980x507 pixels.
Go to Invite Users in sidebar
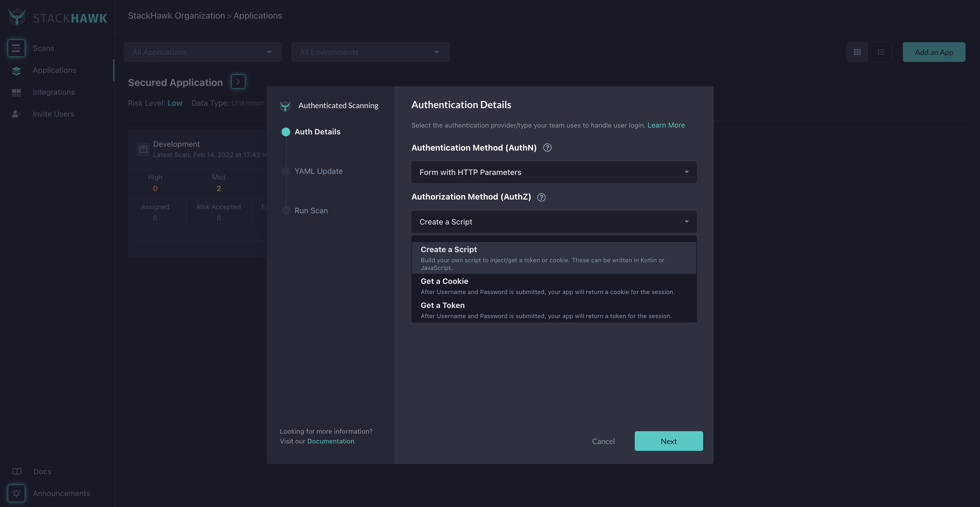pyautogui.click(x=53, y=114)
